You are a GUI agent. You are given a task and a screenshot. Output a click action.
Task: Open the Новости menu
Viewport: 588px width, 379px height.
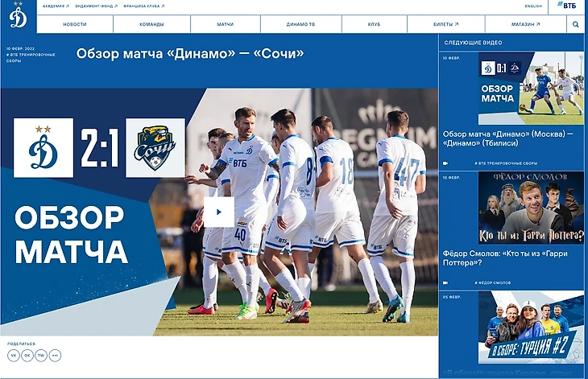pyautogui.click(x=75, y=24)
